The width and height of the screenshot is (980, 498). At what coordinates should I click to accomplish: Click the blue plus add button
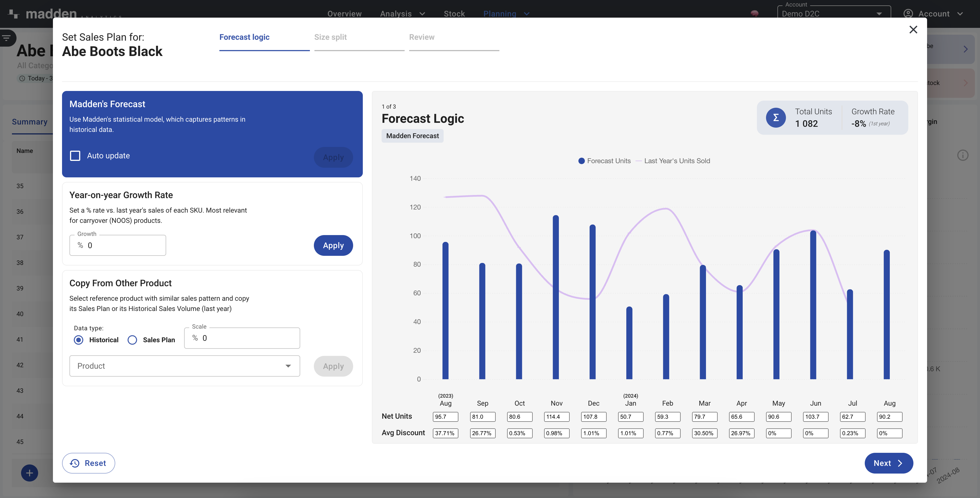click(x=29, y=473)
